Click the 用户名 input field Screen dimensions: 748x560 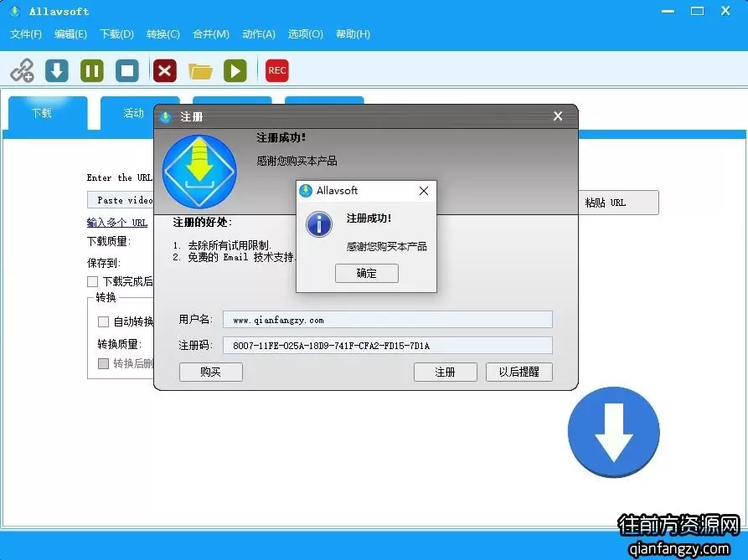point(387,319)
